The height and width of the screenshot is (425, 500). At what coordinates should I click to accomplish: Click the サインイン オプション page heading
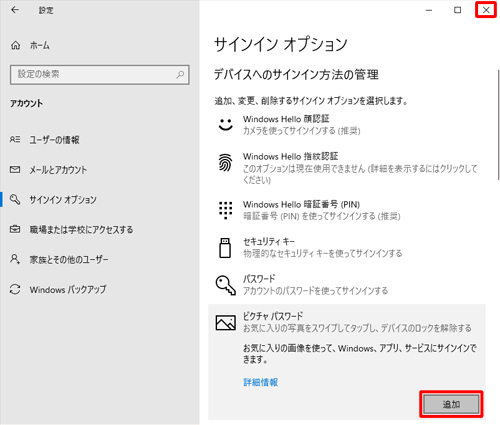[281, 44]
